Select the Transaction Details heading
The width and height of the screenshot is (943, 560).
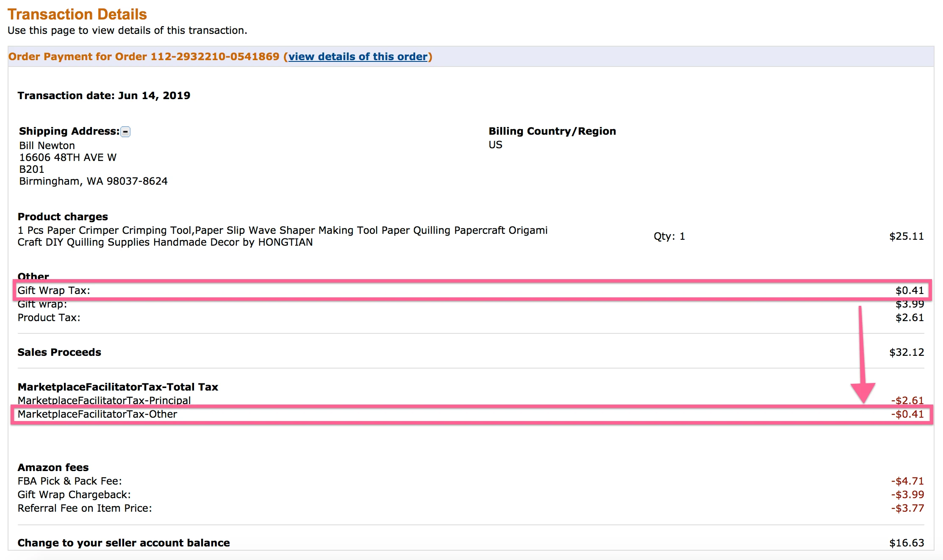(x=77, y=14)
